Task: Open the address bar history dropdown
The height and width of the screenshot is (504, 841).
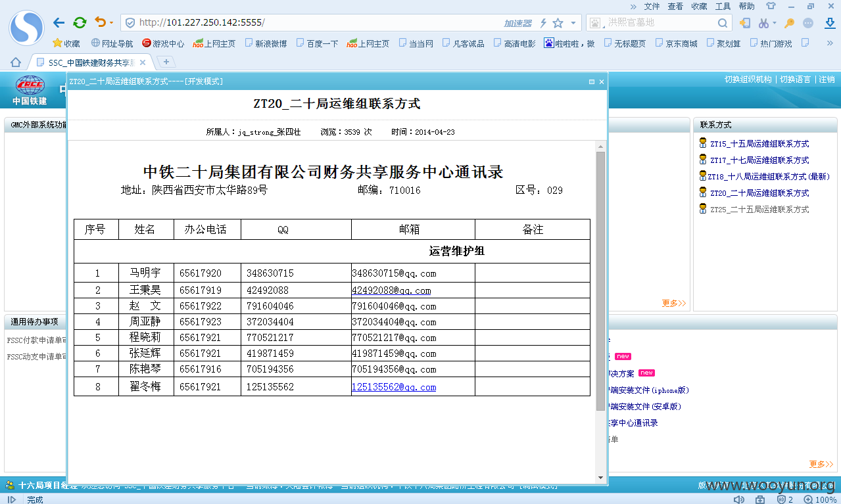Action: [x=573, y=23]
